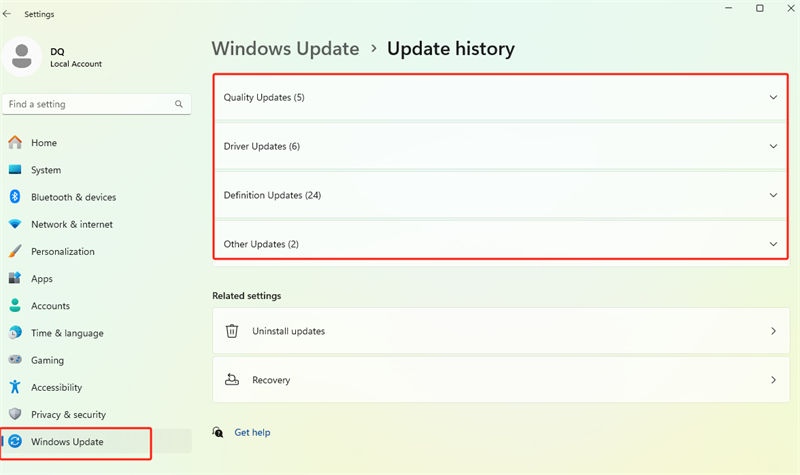The image size is (800, 475).
Task: Click Other Updates (2) label
Action: tap(261, 244)
